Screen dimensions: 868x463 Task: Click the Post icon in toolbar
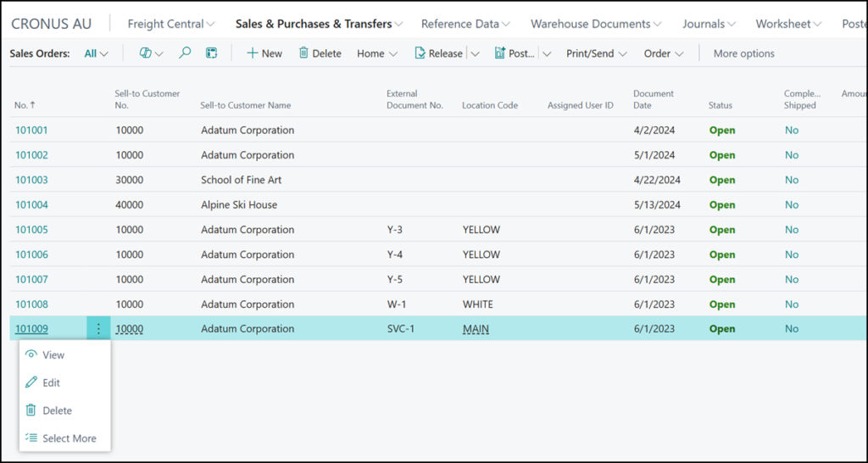pyautogui.click(x=499, y=53)
